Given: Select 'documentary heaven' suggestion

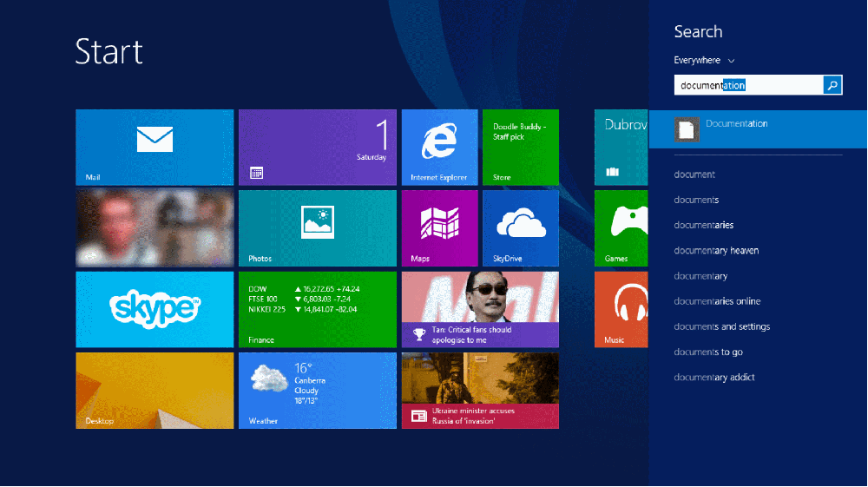Looking at the screenshot, I should click(x=716, y=251).
